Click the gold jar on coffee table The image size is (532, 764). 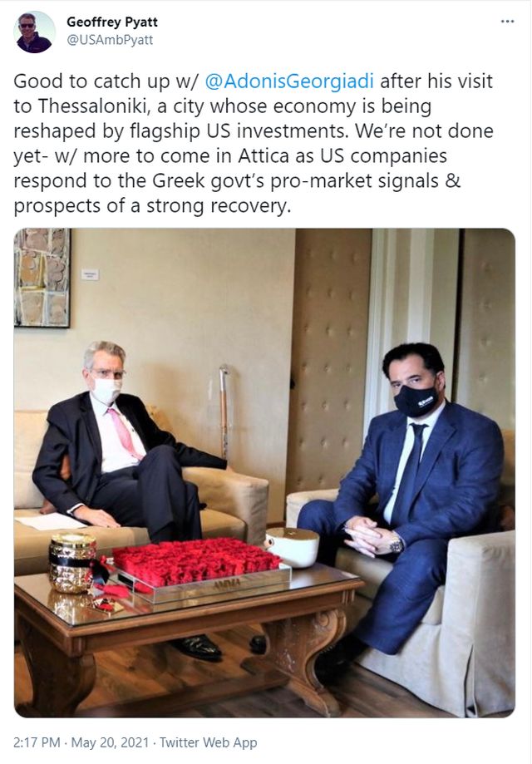click(73, 564)
